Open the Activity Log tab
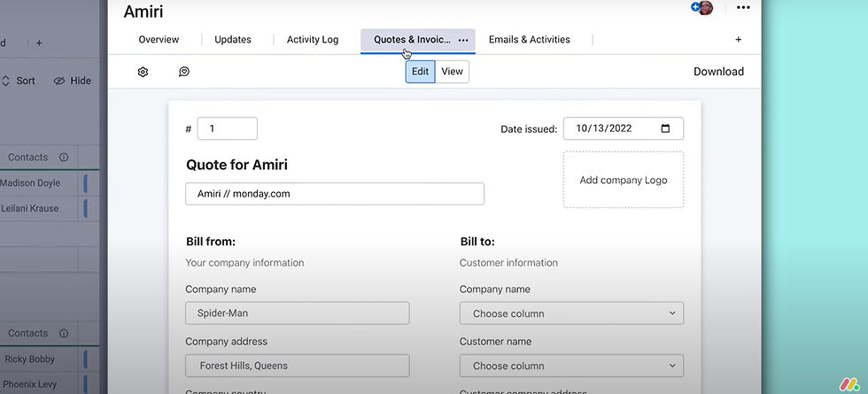This screenshot has width=868, height=394. (x=312, y=40)
